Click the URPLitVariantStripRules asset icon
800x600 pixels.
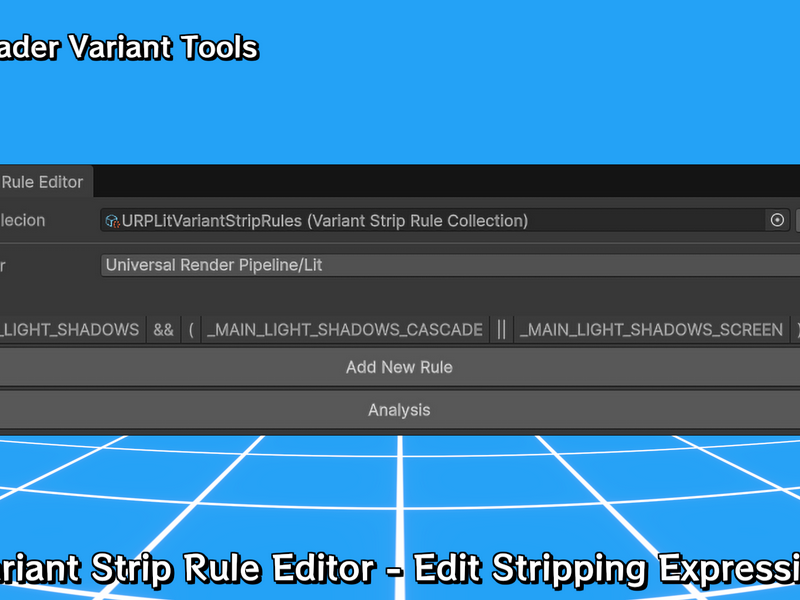pyautogui.click(x=112, y=221)
